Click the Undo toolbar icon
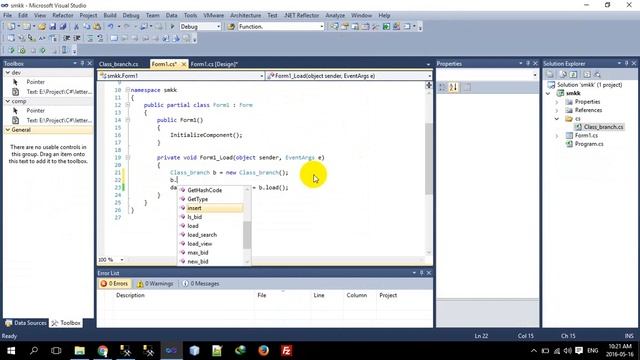Viewport: 640px width, 360px height. (110, 27)
